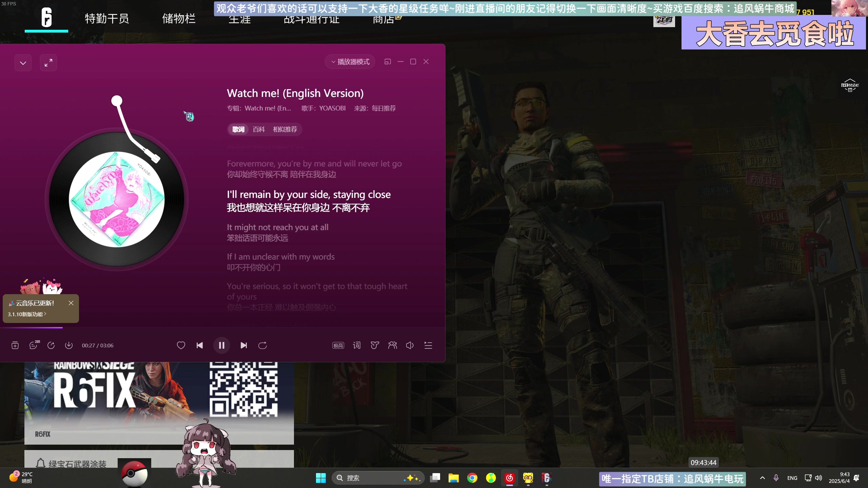
Task: Switch to Rainbow Six Siege taskbar icon
Action: tap(547, 478)
